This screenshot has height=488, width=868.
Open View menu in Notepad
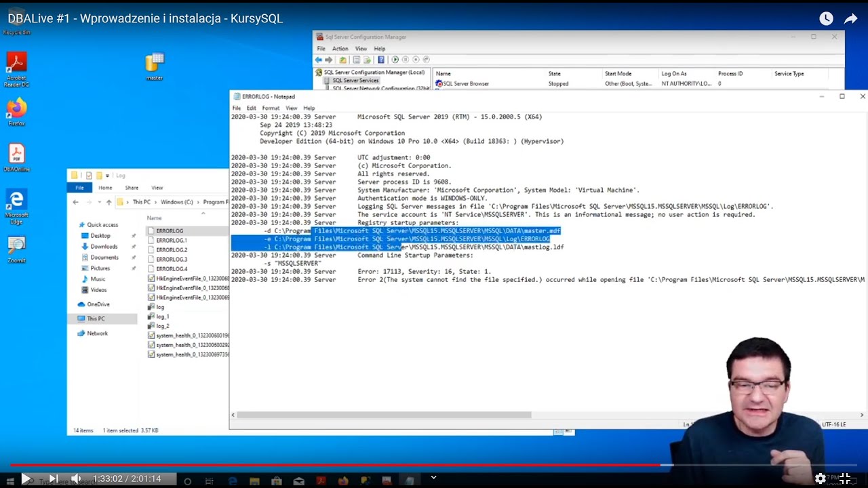click(291, 108)
